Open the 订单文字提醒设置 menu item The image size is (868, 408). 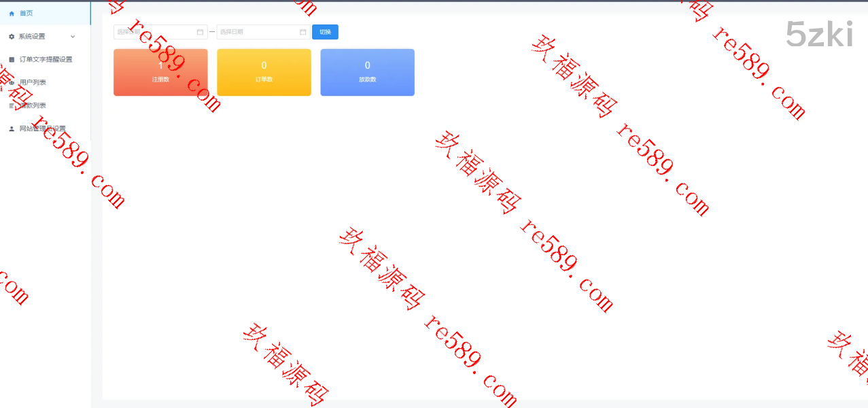point(46,60)
